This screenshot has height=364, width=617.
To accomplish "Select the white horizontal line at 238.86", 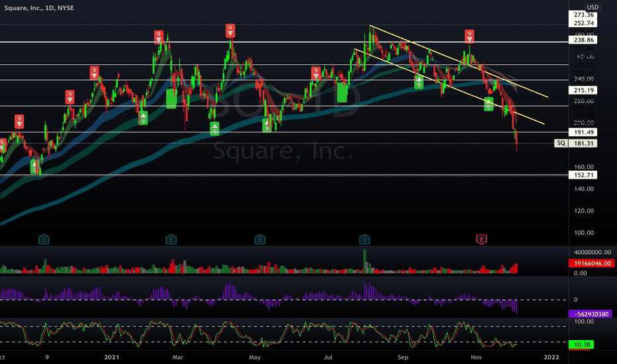I will pyautogui.click(x=284, y=42).
